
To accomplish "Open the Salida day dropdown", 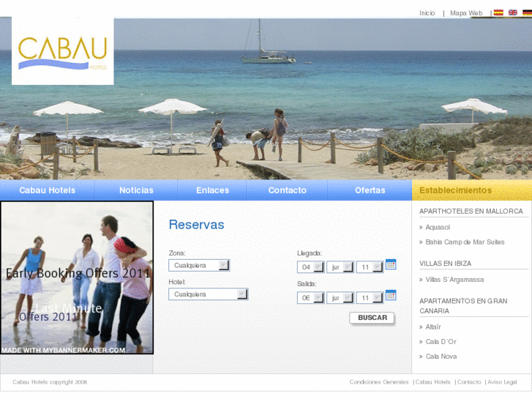I will (310, 298).
